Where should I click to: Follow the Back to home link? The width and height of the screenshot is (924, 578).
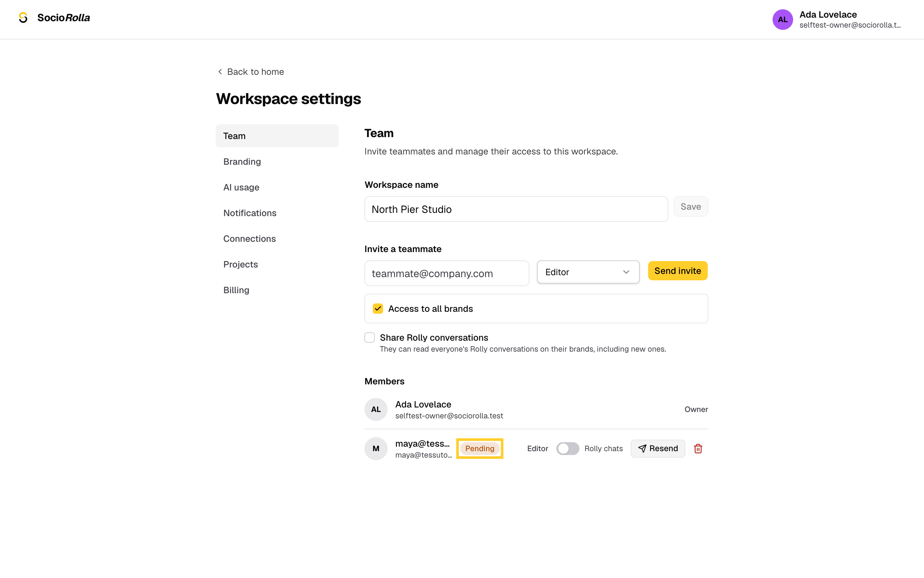[251, 72]
